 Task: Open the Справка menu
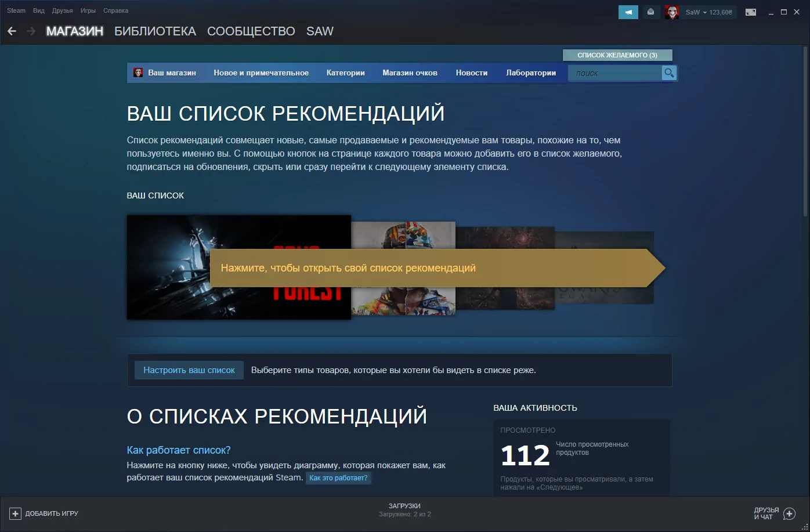click(x=116, y=10)
